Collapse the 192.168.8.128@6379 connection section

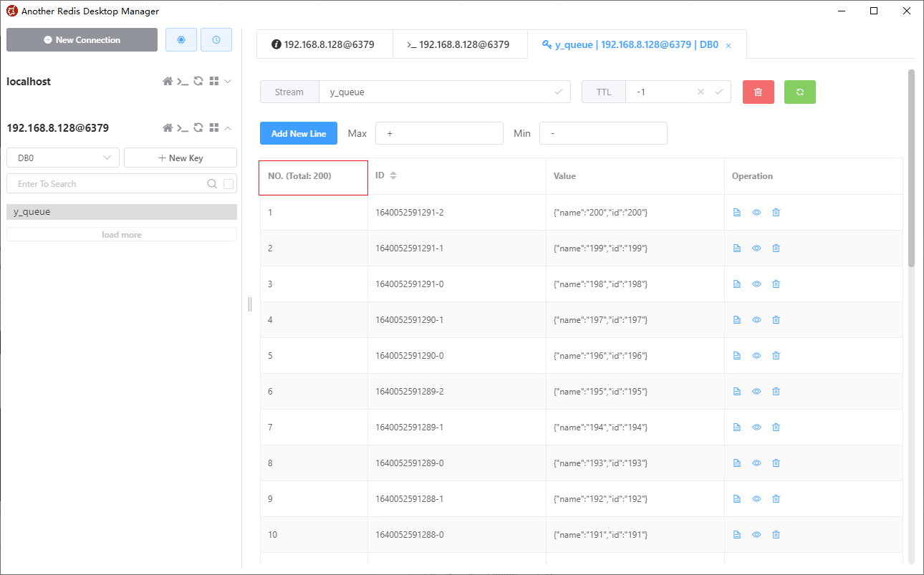pos(228,127)
